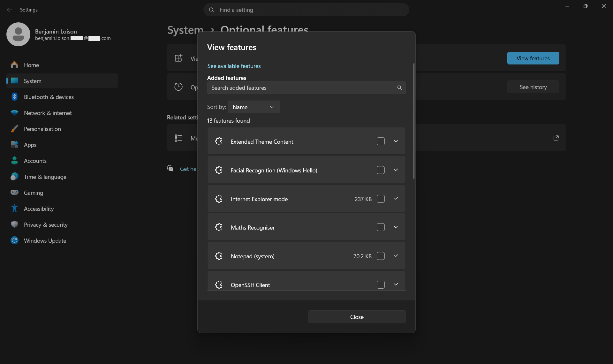Go to Network & internet section

click(x=48, y=113)
